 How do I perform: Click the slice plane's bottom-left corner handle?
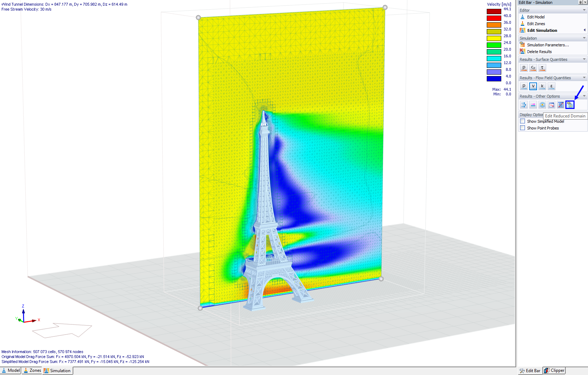coord(200,308)
